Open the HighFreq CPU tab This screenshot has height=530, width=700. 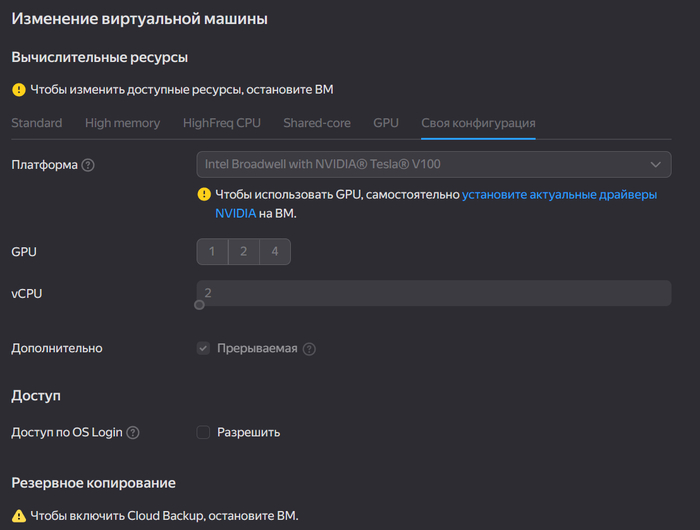click(x=222, y=123)
